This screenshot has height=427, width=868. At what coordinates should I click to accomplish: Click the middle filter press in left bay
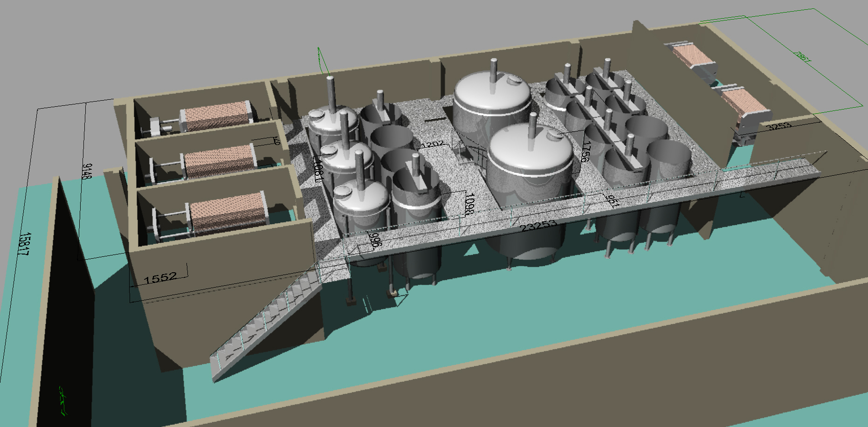(219, 161)
